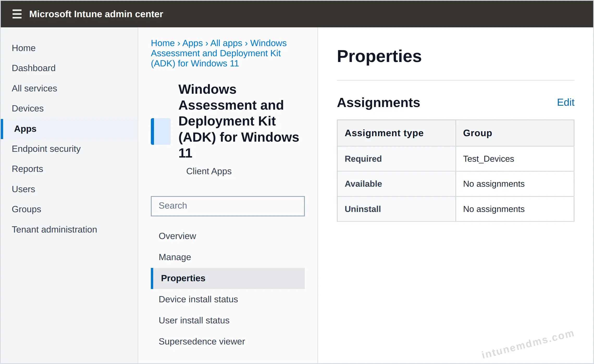Select the Required assignment type cell

pos(396,159)
